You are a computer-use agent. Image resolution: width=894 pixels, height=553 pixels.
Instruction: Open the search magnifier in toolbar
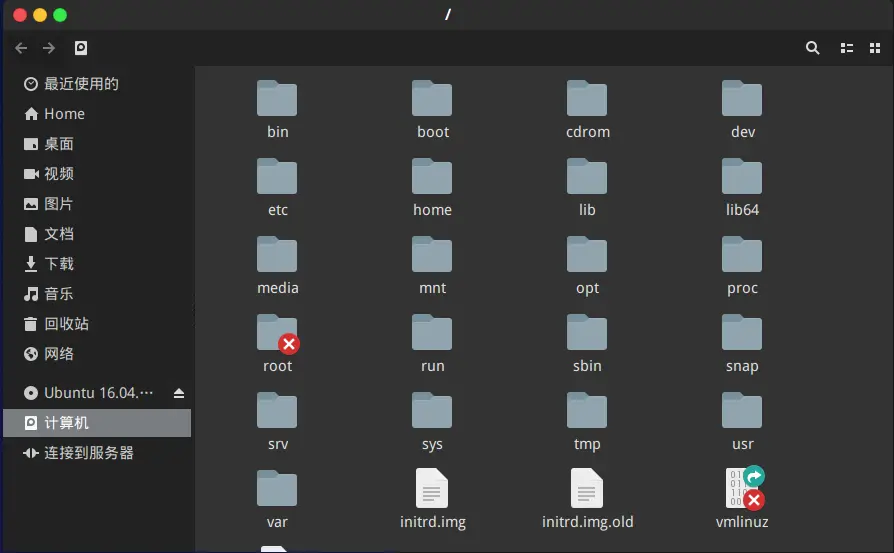812,48
